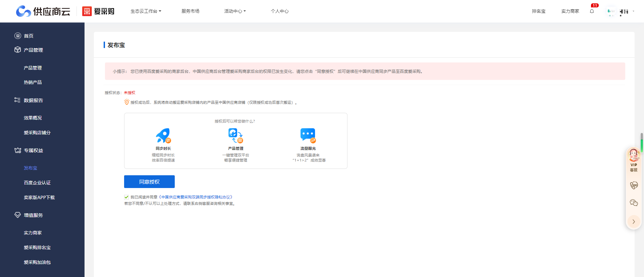Viewport: 644px width, 277px height.
Task: Select 发布宝 in sidebar
Action: coord(31,168)
